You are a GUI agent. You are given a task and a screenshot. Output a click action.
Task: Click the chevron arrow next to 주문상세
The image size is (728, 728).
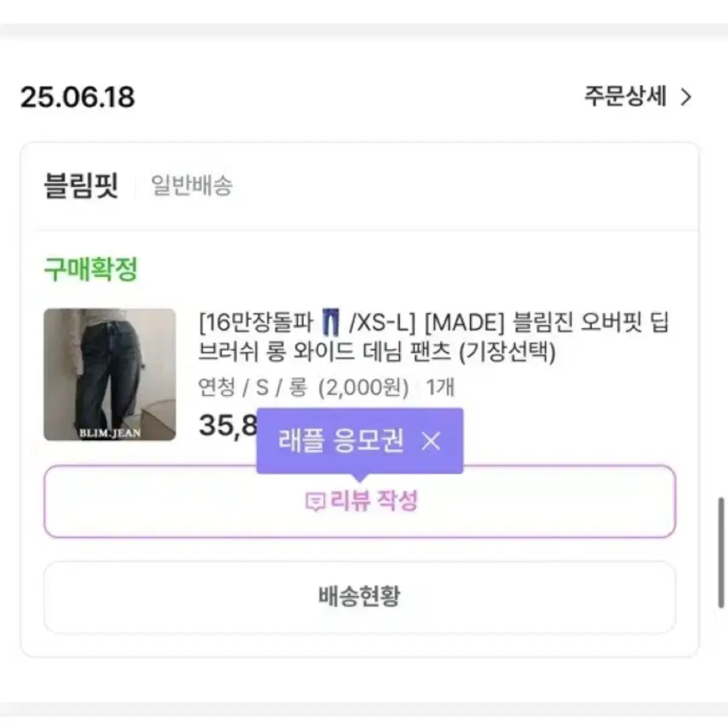(x=687, y=96)
